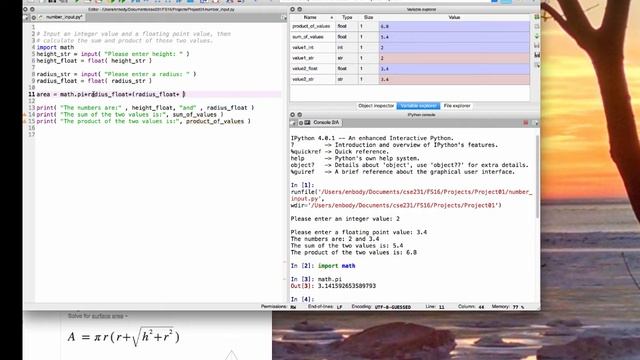Open the editor tab browse icon left of number_input.py
The height and width of the screenshot is (360, 640).
pyautogui.click(x=27, y=18)
